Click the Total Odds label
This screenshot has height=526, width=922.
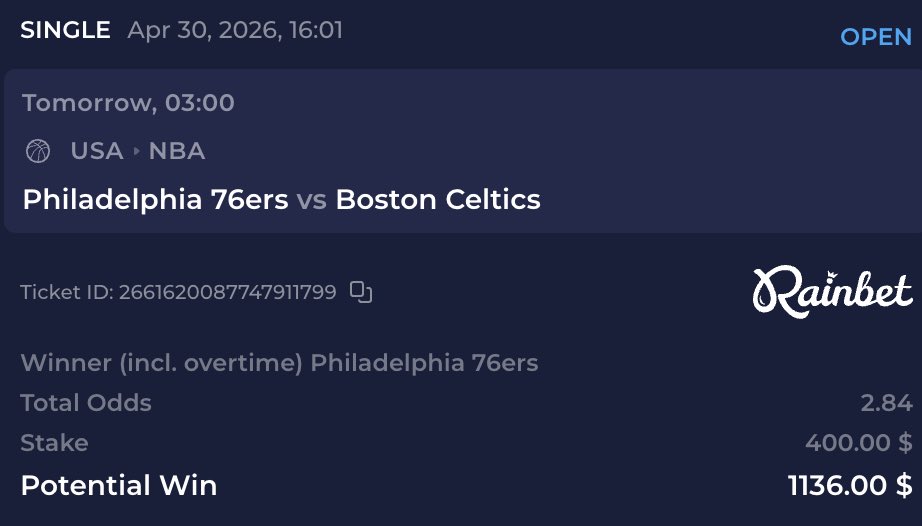click(x=86, y=403)
